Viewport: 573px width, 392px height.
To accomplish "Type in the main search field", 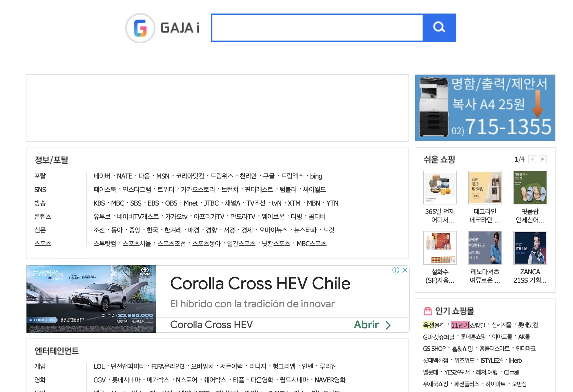I will click(317, 28).
